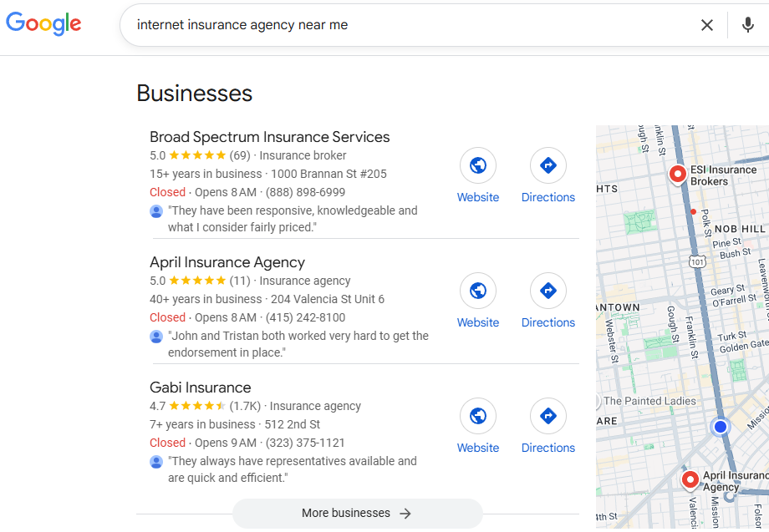The height and width of the screenshot is (532, 769).
Task: Click the Google logo
Action: (x=43, y=24)
